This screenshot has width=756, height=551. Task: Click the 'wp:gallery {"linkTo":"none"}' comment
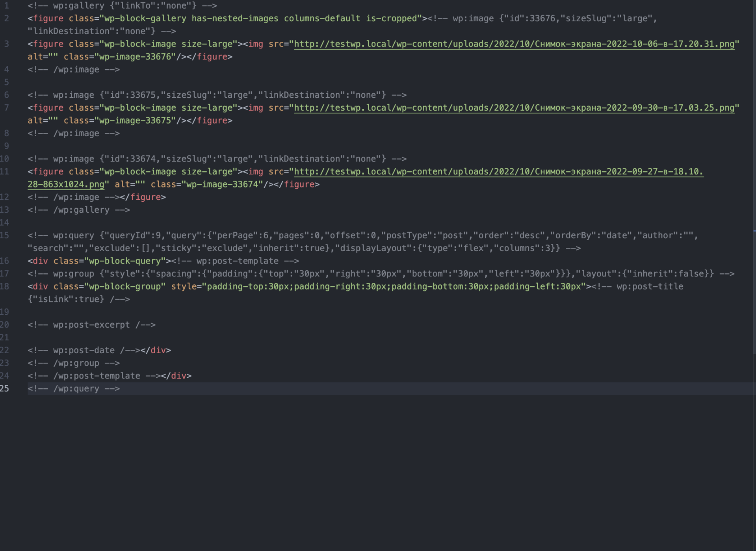tap(122, 6)
